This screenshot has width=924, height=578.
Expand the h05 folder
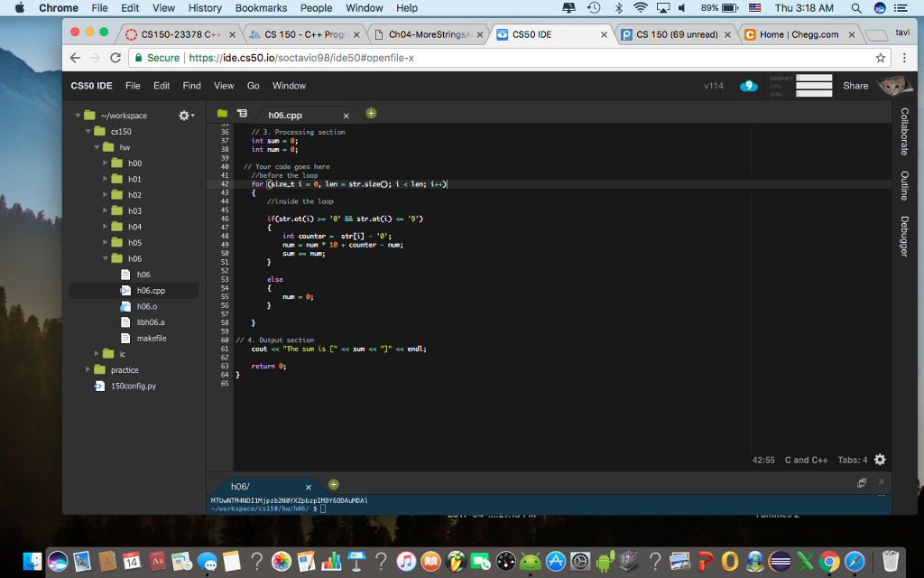[x=105, y=242]
